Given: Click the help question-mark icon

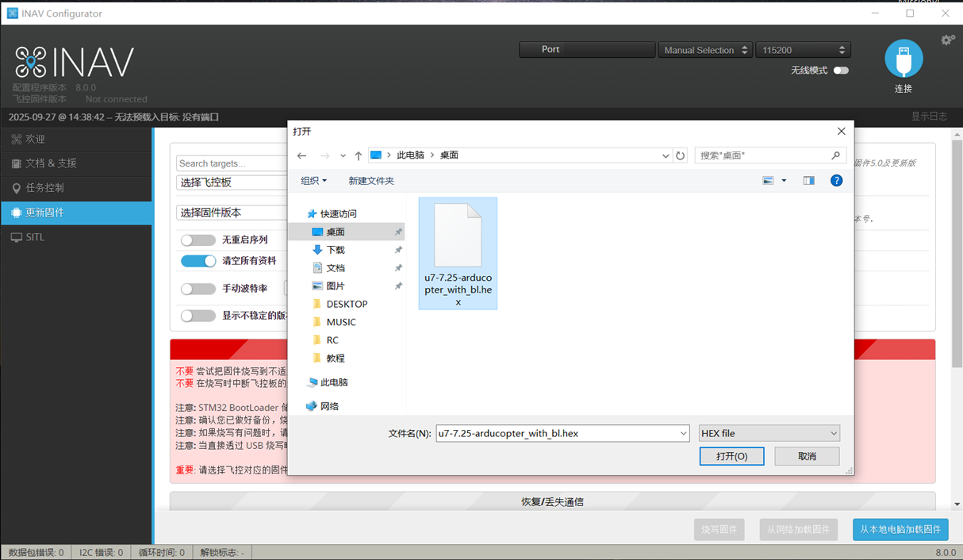Looking at the screenshot, I should click(836, 181).
